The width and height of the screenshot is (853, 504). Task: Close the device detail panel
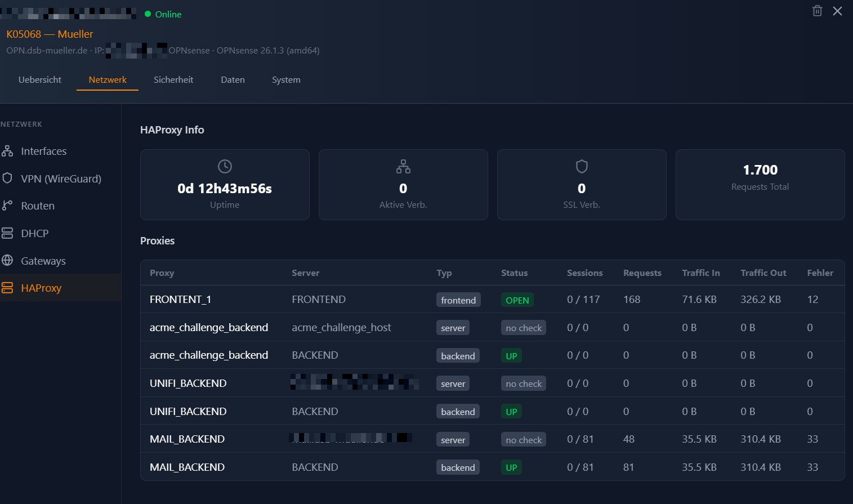tap(838, 11)
